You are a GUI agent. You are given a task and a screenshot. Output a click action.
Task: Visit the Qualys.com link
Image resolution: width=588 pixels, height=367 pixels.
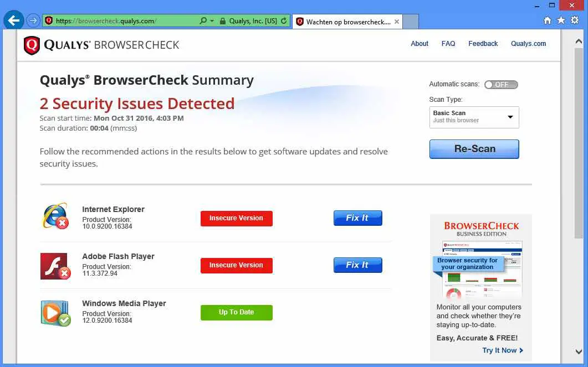point(528,43)
